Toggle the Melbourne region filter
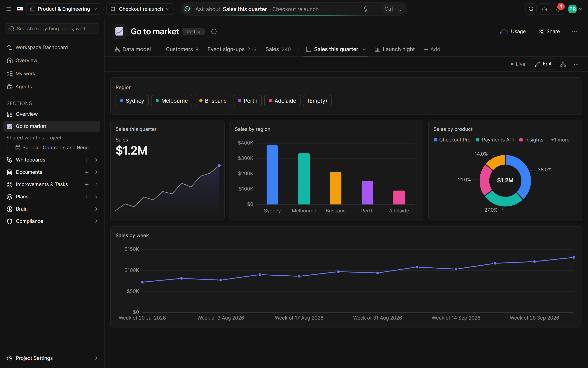The height and width of the screenshot is (368, 588). click(x=171, y=101)
